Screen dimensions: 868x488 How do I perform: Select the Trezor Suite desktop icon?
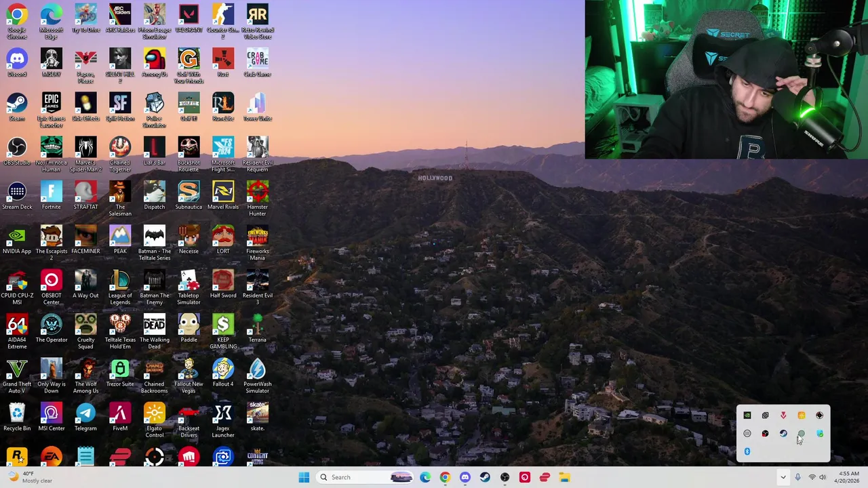tap(120, 372)
